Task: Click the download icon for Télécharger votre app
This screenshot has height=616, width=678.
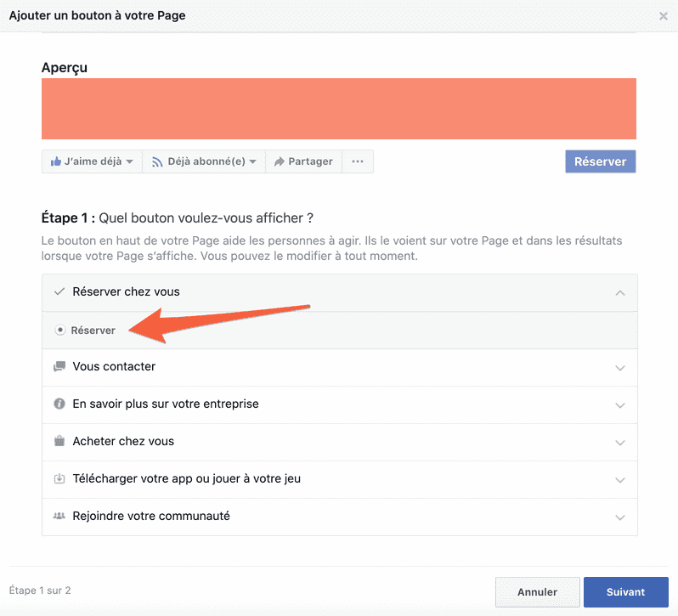Action: click(59, 478)
